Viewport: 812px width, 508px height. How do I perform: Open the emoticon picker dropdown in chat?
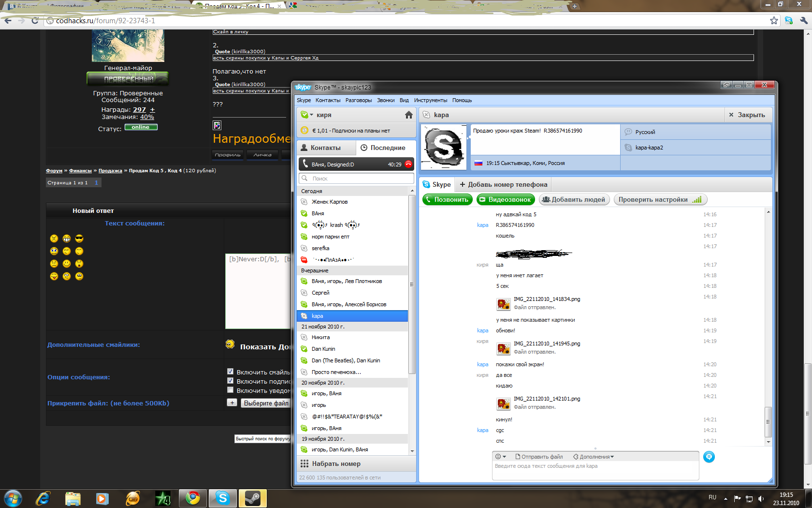click(x=501, y=456)
